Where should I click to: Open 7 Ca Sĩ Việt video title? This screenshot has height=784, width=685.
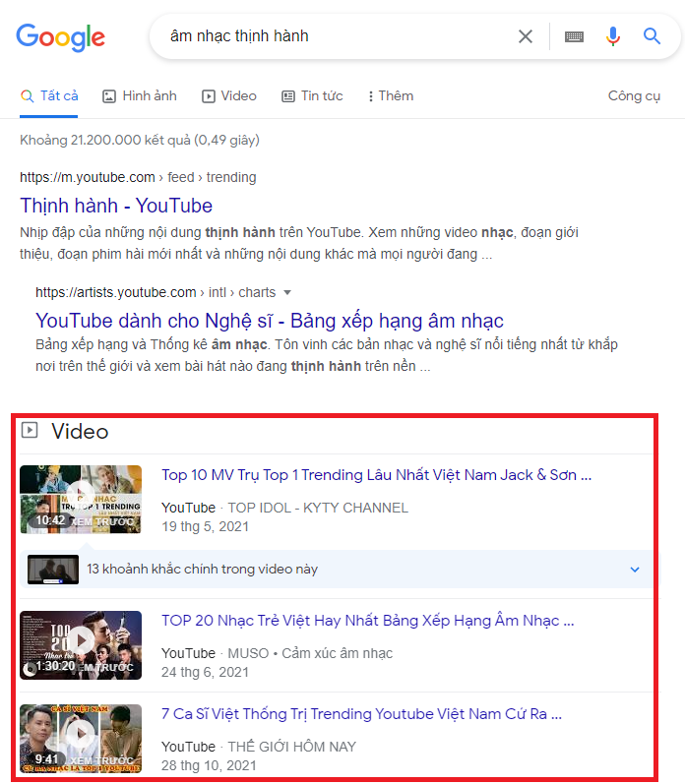click(368, 714)
